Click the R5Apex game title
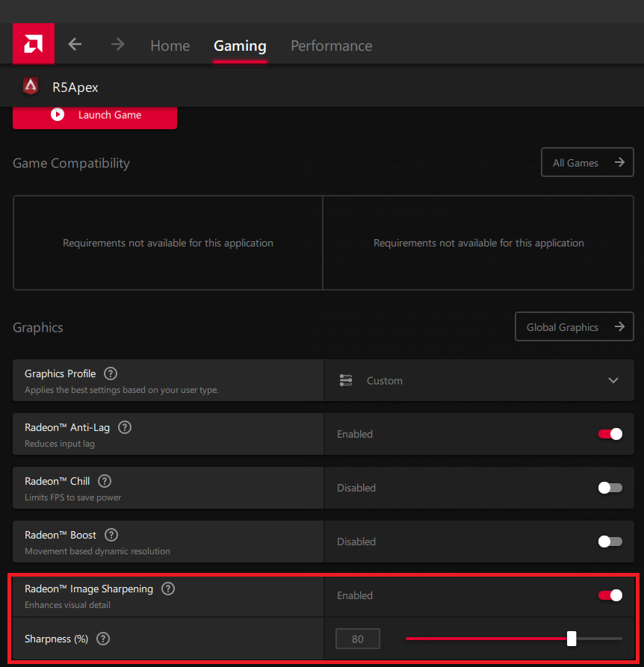The width and height of the screenshot is (644, 667). click(75, 87)
